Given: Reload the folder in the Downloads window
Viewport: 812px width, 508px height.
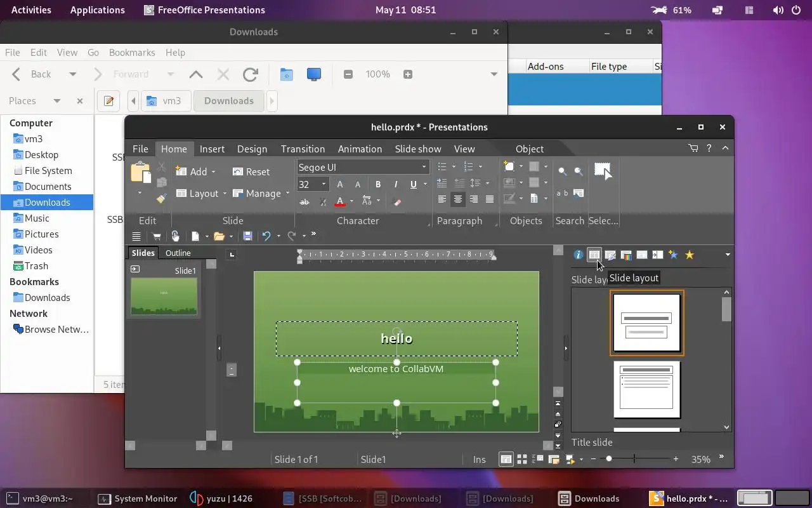Looking at the screenshot, I should click(251, 74).
